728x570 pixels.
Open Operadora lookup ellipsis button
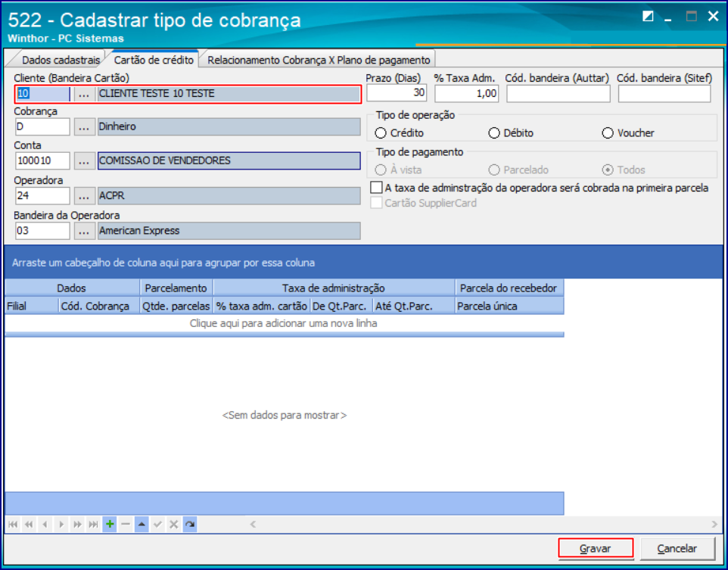click(x=84, y=196)
